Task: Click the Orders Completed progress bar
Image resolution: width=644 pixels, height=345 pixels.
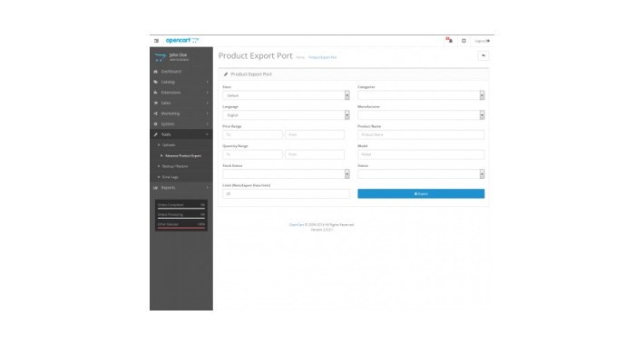Action: [181, 209]
